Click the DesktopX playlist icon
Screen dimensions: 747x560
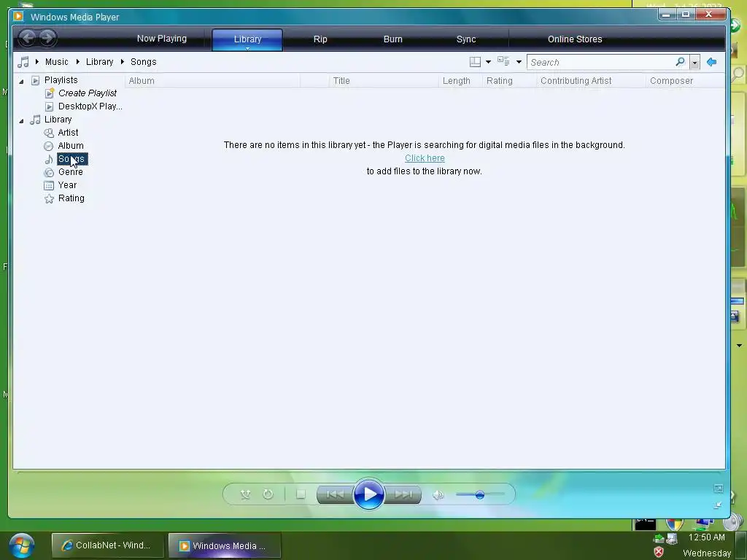[49, 106]
